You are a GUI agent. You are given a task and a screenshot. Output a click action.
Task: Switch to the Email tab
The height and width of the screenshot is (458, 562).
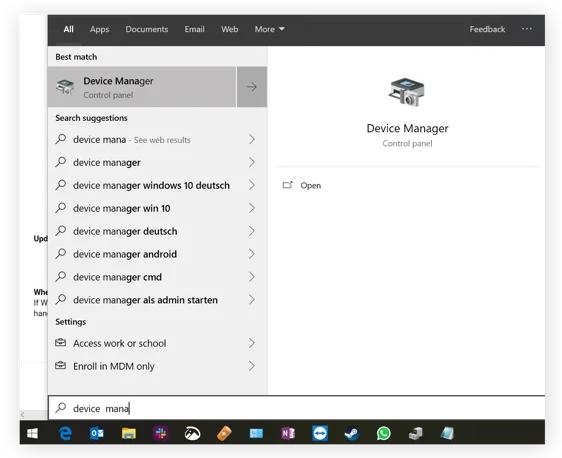194,29
